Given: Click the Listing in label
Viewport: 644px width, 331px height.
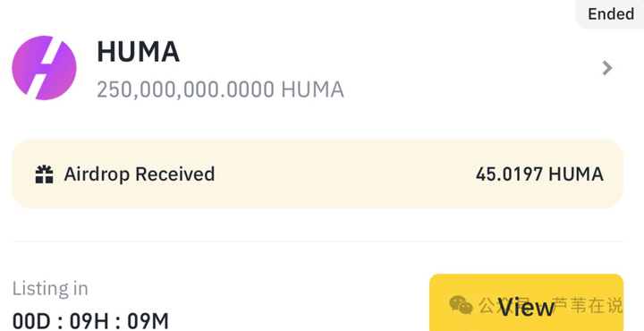Looking at the screenshot, I should coord(50,288).
